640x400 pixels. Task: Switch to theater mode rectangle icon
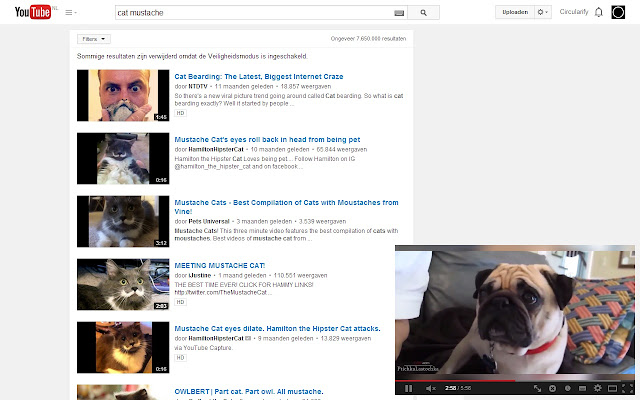[x=612, y=388]
